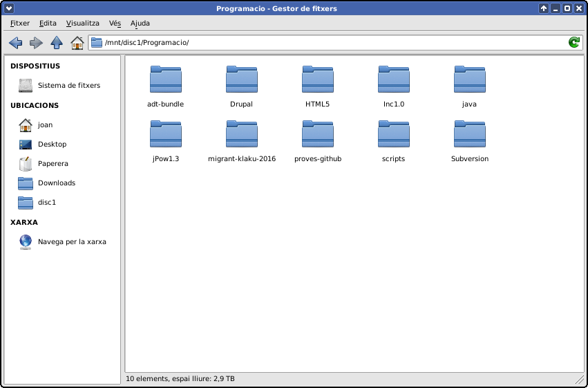Open the Fitxer menu
This screenshot has width=588, height=388.
pos(20,23)
